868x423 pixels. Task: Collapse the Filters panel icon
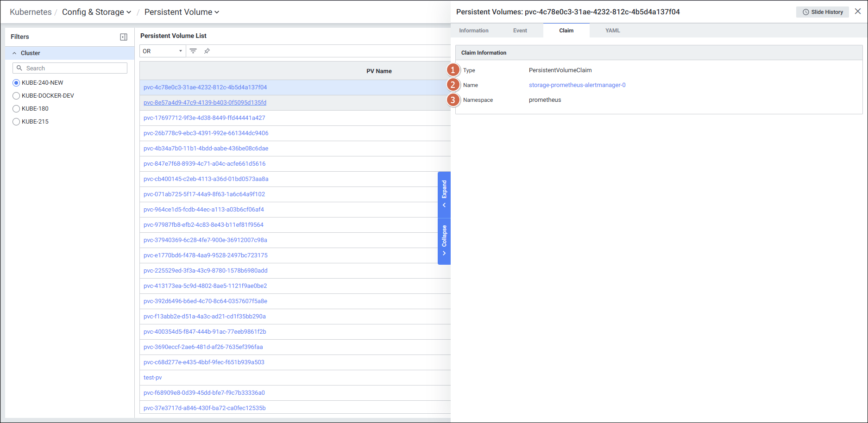click(x=124, y=37)
